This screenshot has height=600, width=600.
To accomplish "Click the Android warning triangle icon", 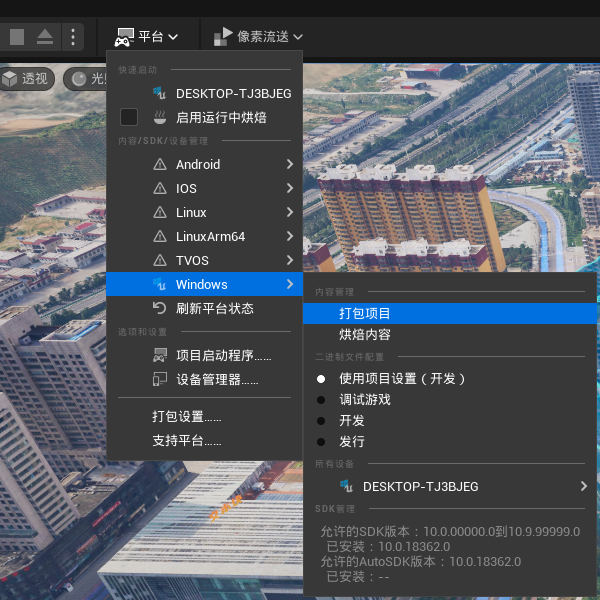I will [x=160, y=165].
